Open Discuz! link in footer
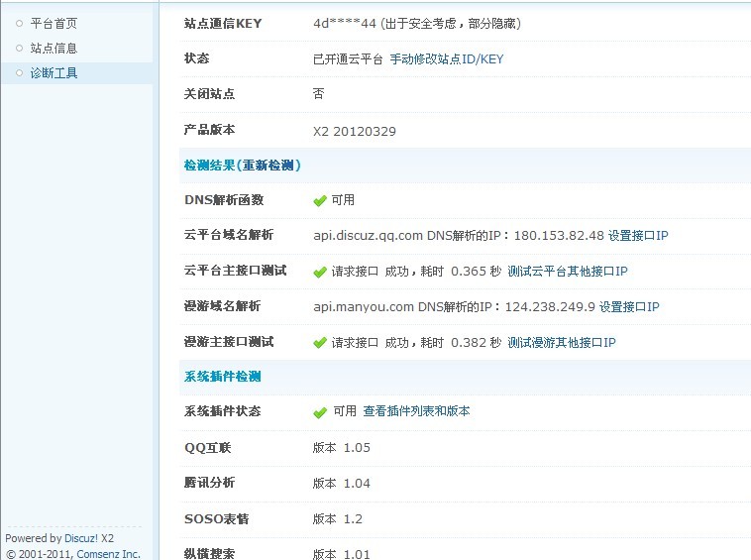 (81, 538)
